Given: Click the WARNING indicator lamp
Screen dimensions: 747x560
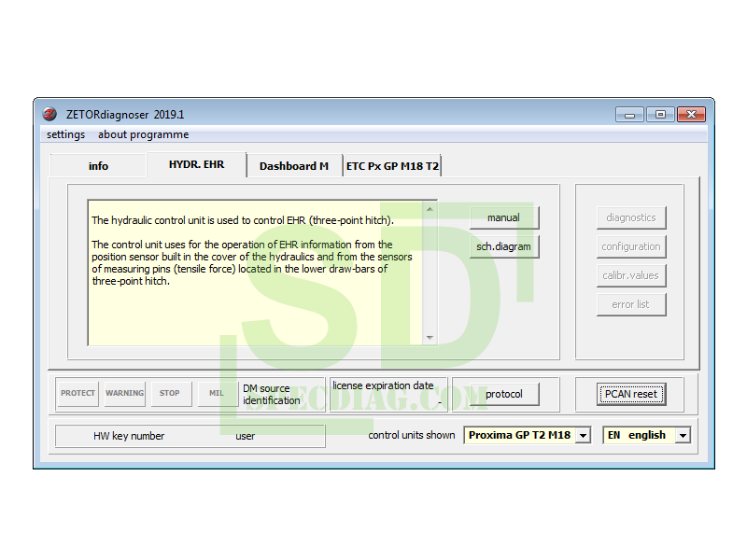Looking at the screenshot, I should (x=124, y=393).
